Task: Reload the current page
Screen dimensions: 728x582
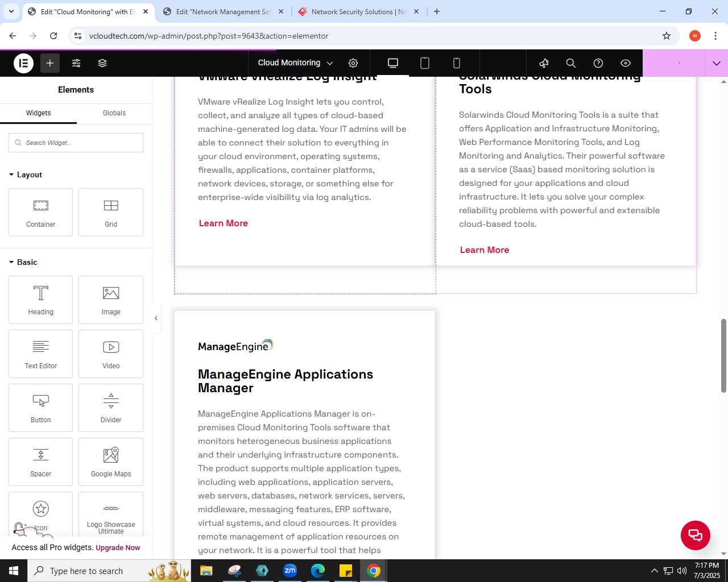Action: pyautogui.click(x=53, y=36)
